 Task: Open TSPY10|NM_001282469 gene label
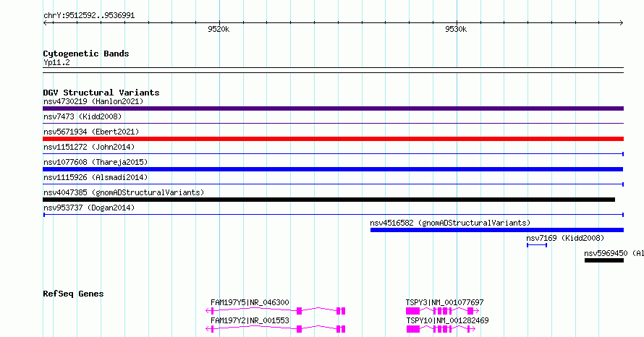pyautogui.click(x=447, y=320)
